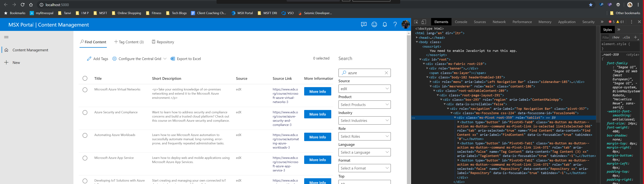Expand the head element in DOM tree
This screenshot has height=184, width=644.
pos(417,38)
